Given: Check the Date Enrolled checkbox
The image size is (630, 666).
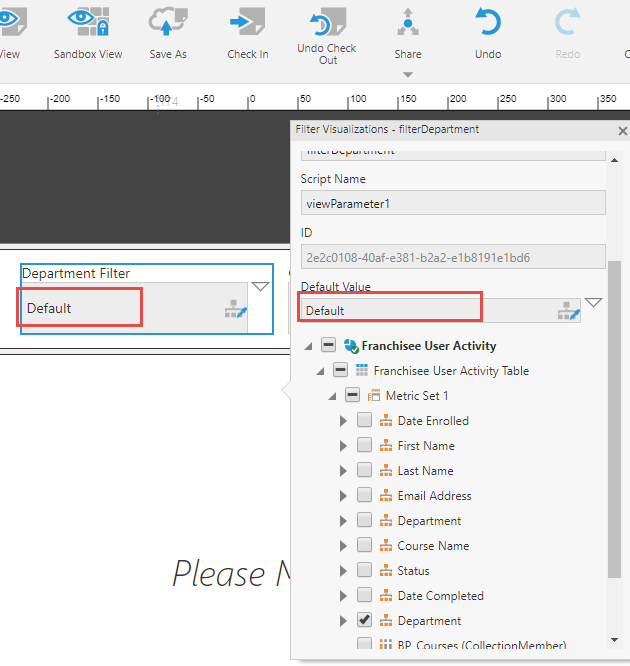Looking at the screenshot, I should tap(364, 420).
